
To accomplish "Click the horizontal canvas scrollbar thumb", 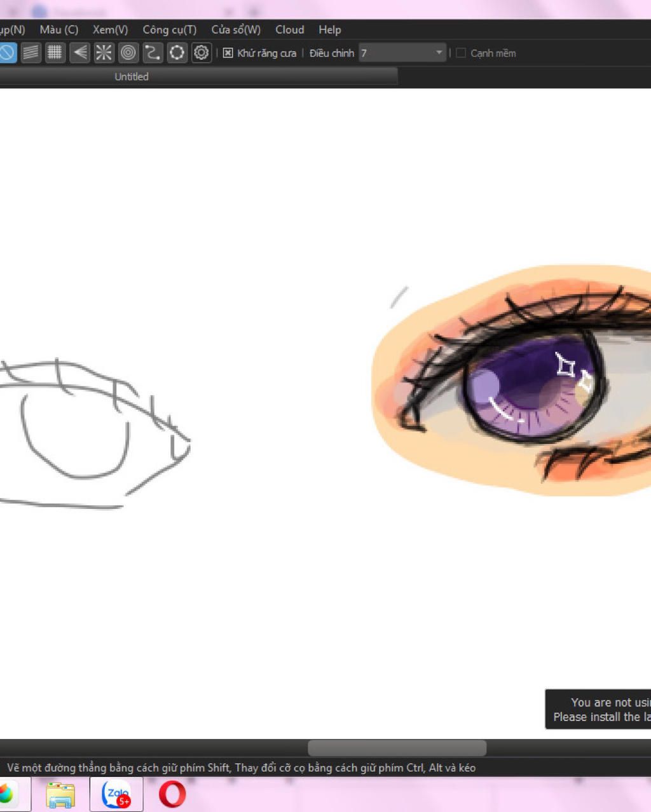I will pos(397,748).
